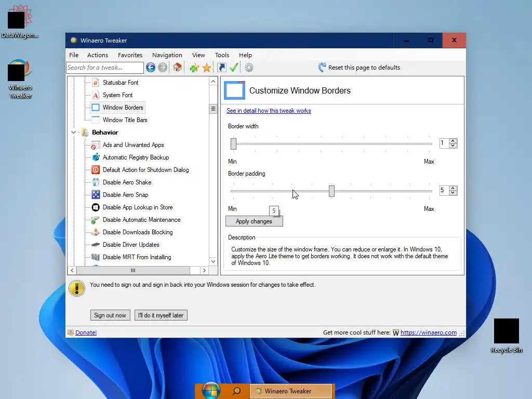Screen dimensions: 532x399
Task: Click the Automatic Registry Backup icon
Action: coord(96,157)
